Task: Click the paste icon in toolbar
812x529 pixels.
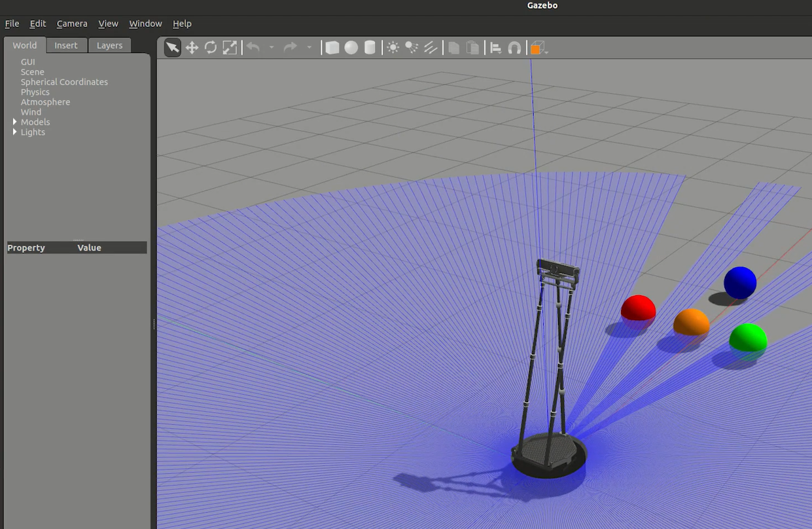Action: (472, 48)
